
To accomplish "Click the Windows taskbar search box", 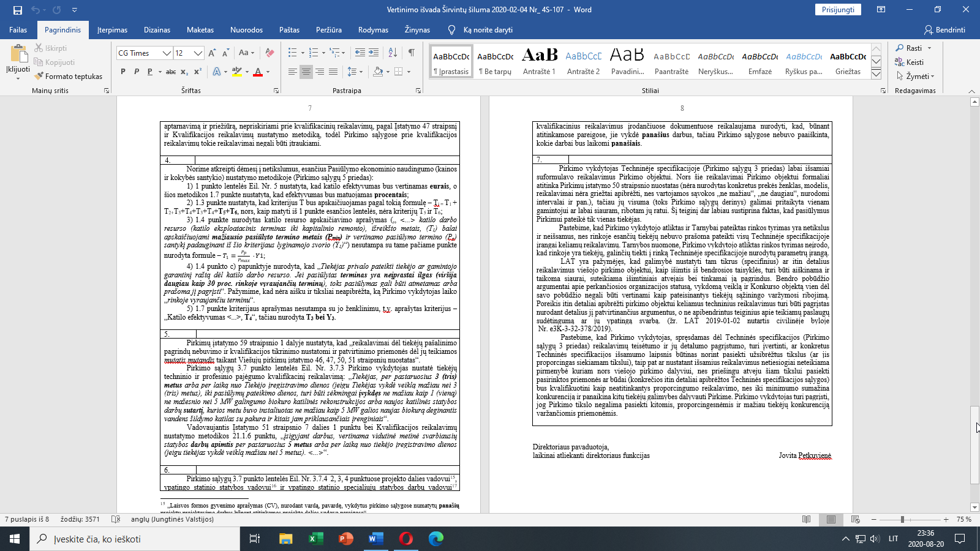I will [135, 539].
